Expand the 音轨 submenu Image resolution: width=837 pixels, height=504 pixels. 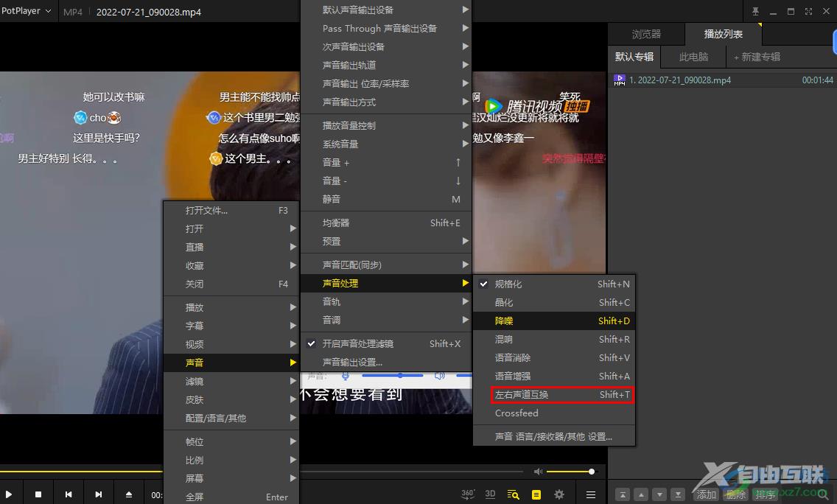(x=386, y=301)
